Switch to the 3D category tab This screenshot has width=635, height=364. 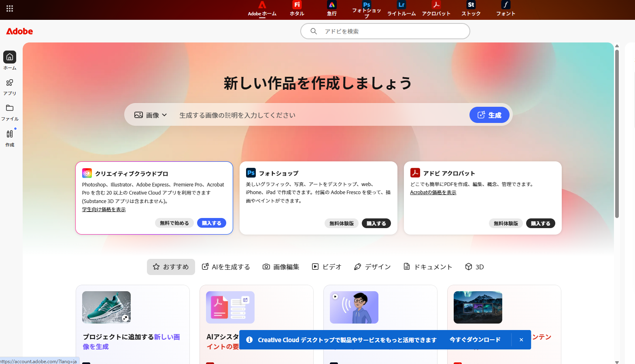[x=474, y=267]
